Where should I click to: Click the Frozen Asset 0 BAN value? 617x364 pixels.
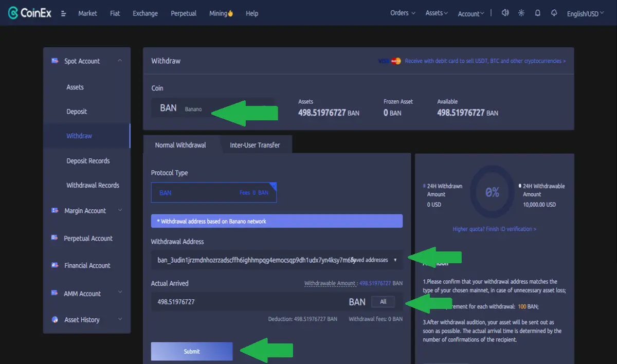click(x=392, y=112)
